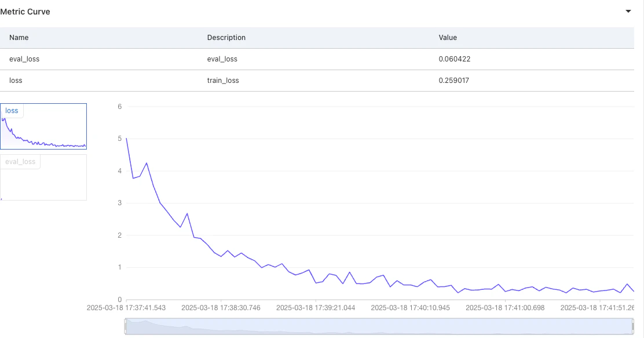Show the eval_loss curve thumbnail
The height and width of the screenshot is (338, 644).
point(43,177)
